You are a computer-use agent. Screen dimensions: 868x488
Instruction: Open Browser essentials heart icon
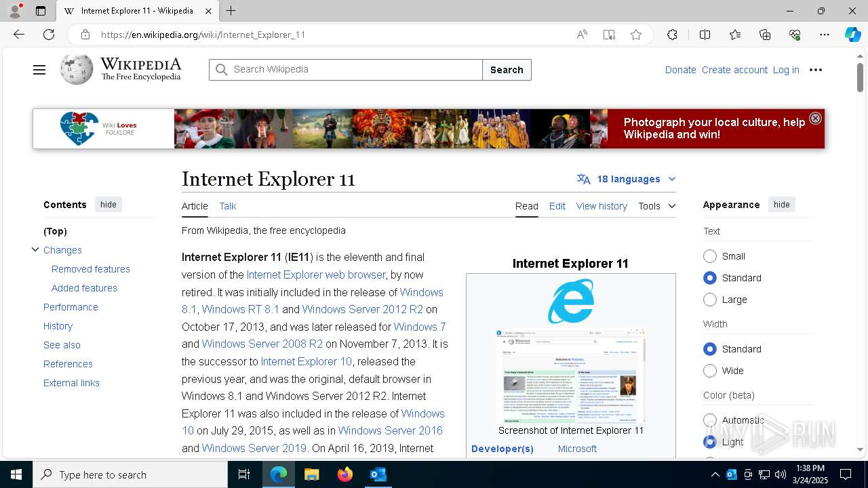795,35
